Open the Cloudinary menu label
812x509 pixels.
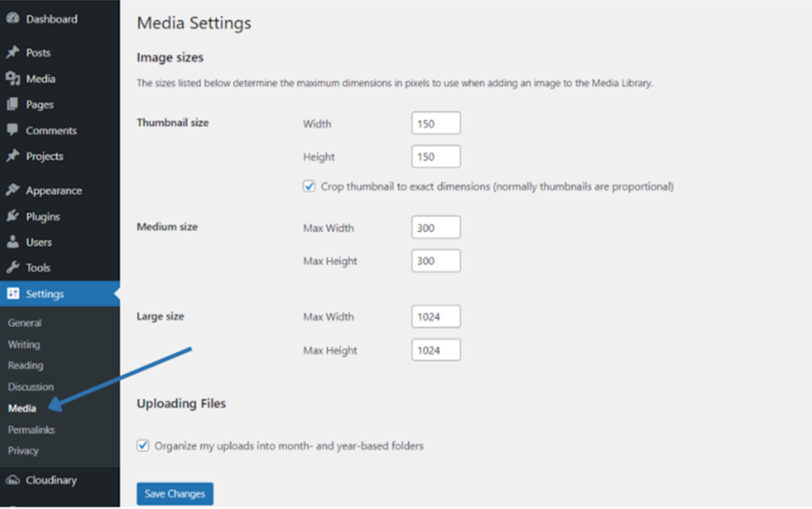51,480
